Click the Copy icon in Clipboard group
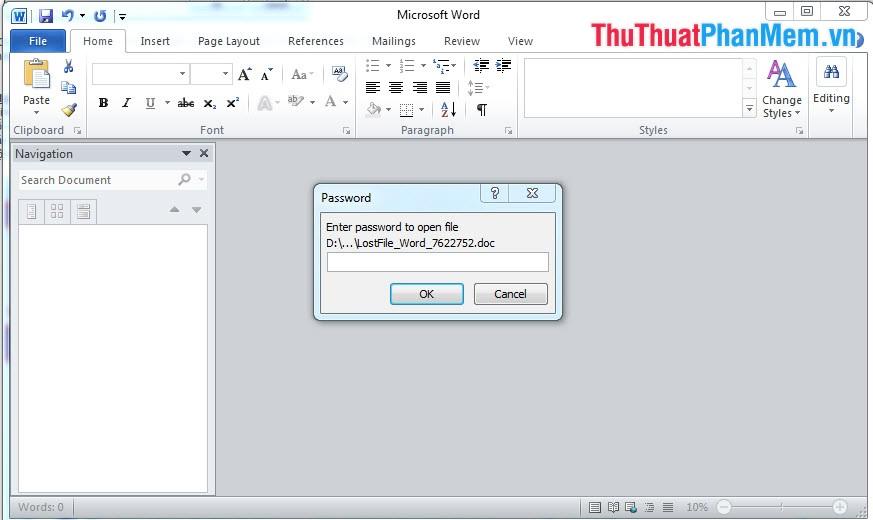Image resolution: width=873 pixels, height=520 pixels. click(68, 88)
